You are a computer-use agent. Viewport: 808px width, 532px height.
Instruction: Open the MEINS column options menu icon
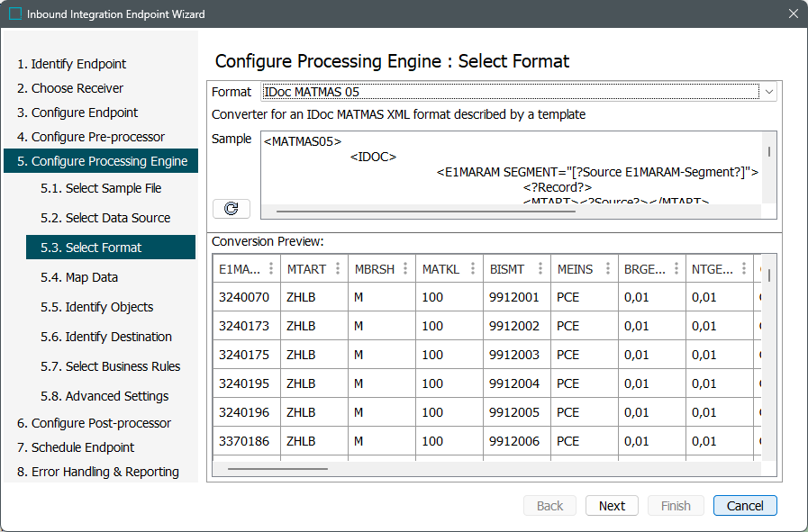click(609, 268)
